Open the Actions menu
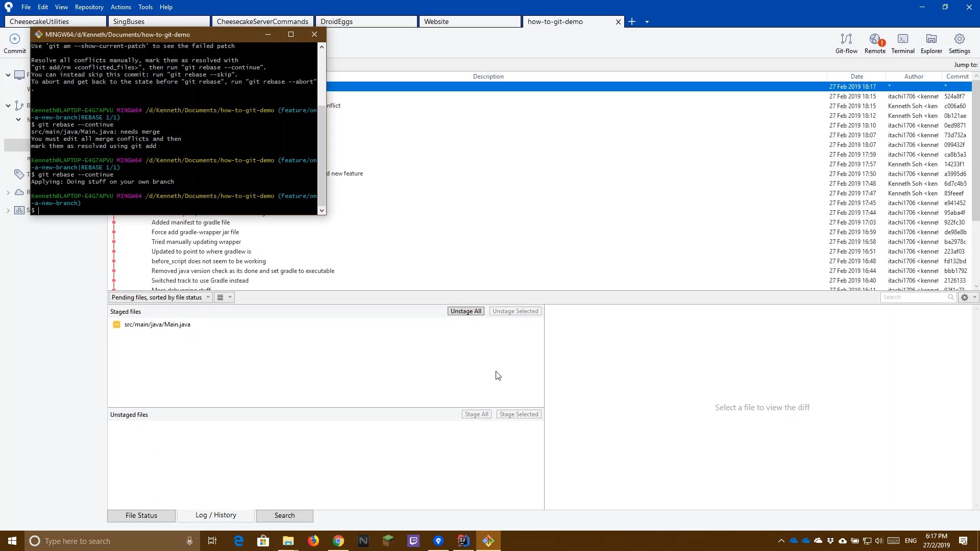Screen dimensions: 980x551 pos(121,7)
